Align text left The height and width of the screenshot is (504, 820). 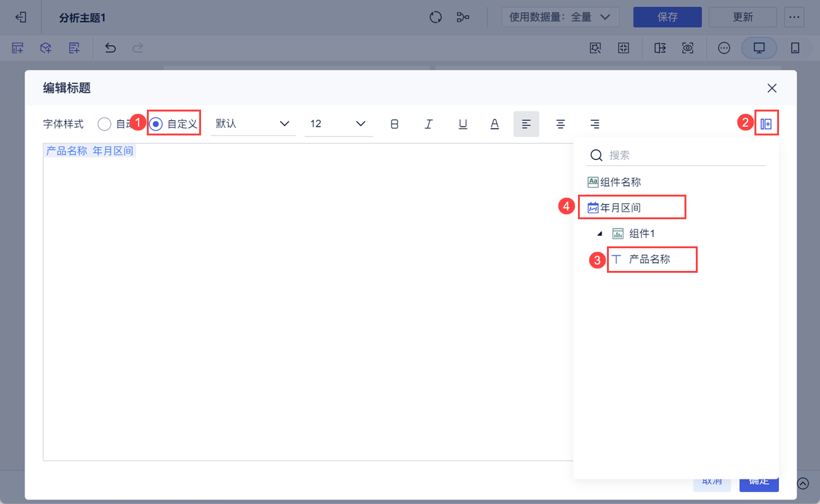click(x=526, y=124)
